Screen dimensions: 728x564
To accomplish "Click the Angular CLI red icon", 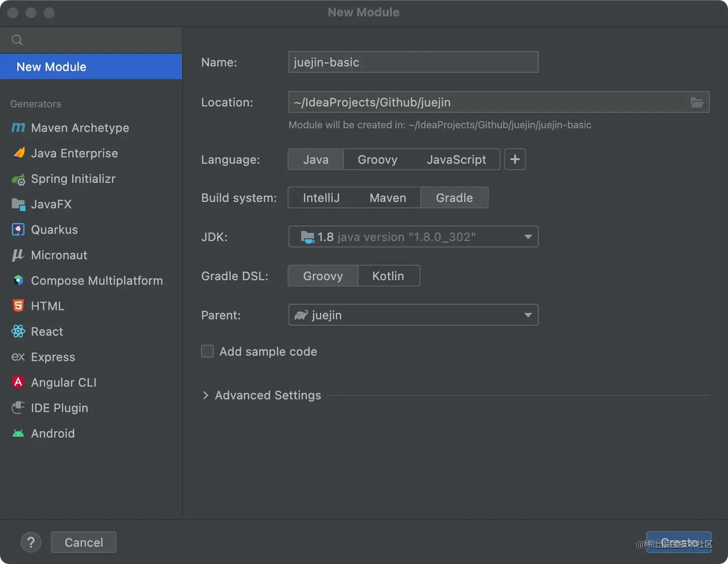I will 18,382.
